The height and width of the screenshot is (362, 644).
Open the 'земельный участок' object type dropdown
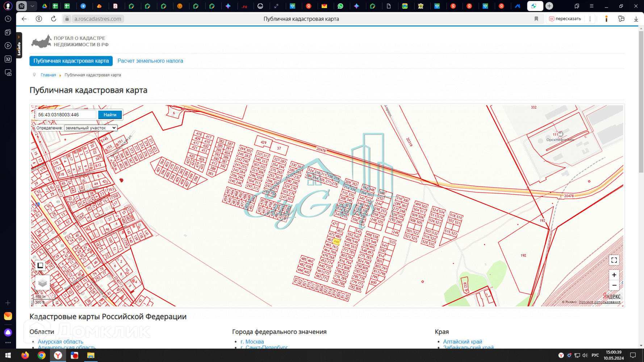[91, 128]
